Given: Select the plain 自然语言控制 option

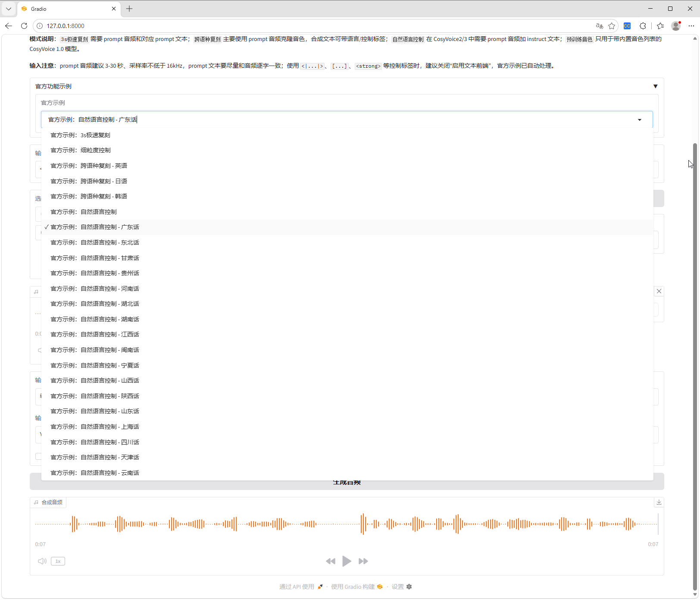Looking at the screenshot, I should (x=347, y=212).
